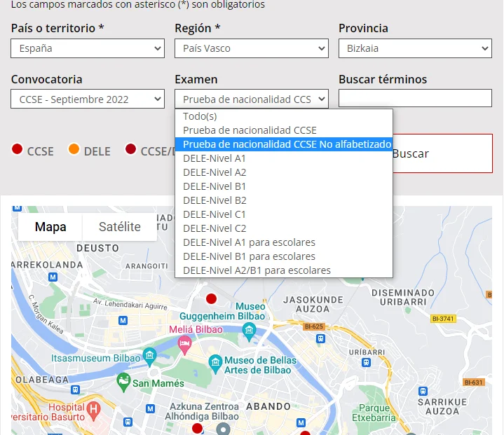Click train station icon above Sarrikue Auzoa

point(423,392)
